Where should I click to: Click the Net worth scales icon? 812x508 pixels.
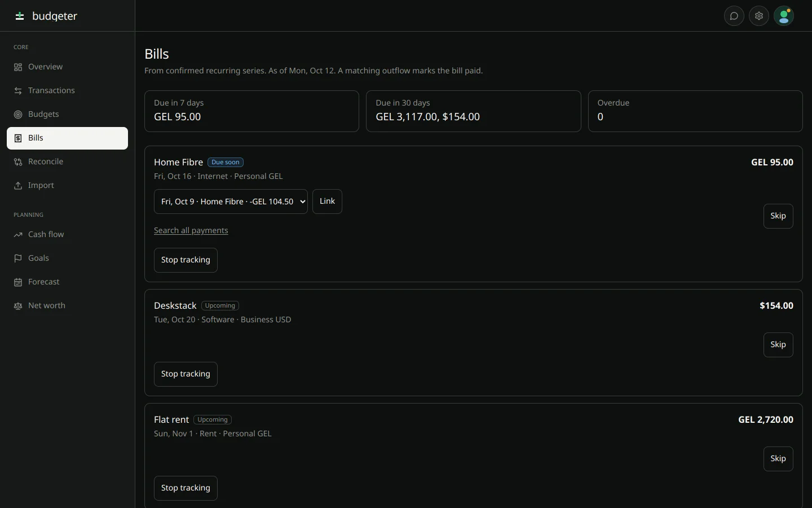coord(18,306)
